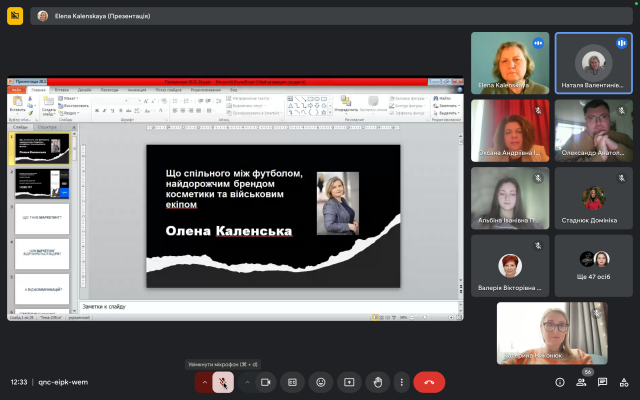Open meeting details info icon

click(559, 382)
